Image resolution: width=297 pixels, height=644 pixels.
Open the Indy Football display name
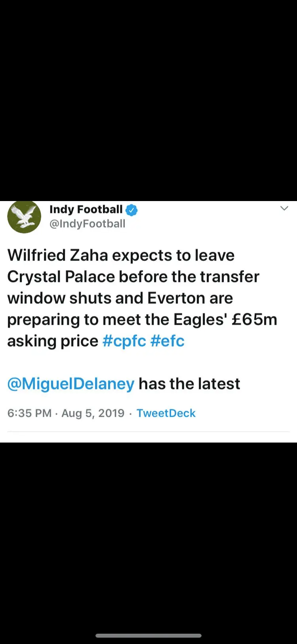[x=86, y=209]
